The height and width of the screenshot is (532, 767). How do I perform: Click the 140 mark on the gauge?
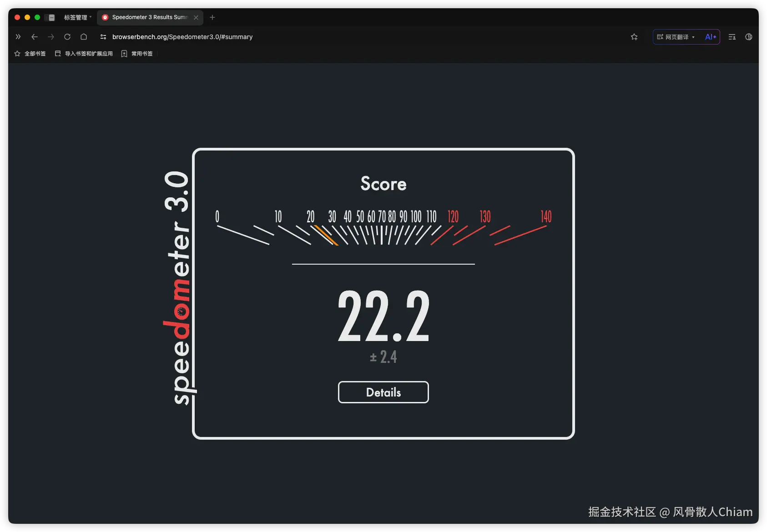tap(546, 216)
